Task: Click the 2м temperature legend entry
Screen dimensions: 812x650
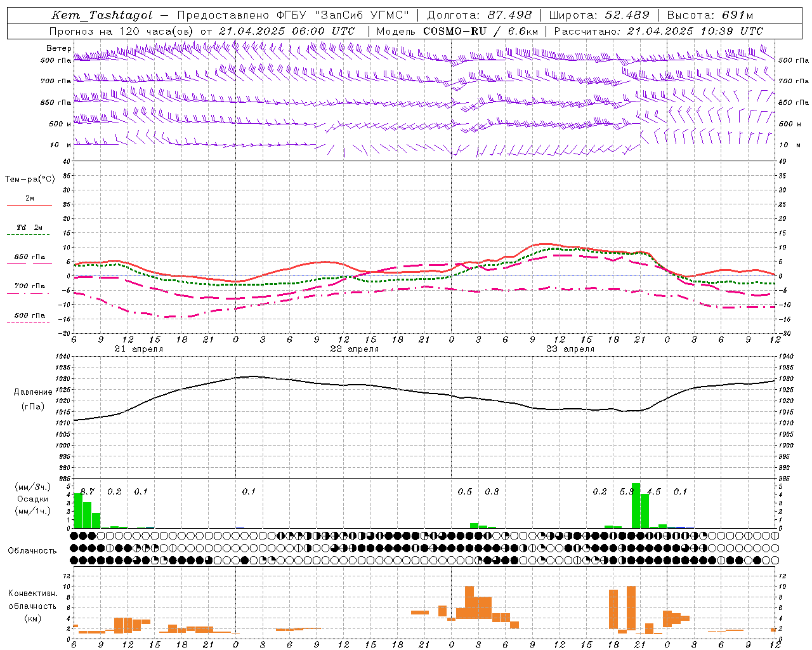Action: coord(30,198)
